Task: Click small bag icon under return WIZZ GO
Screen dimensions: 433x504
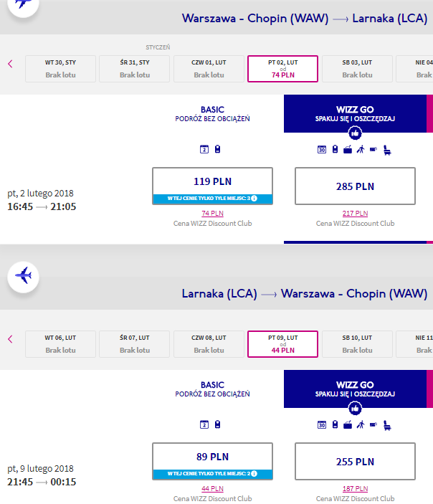Action: 335,424
